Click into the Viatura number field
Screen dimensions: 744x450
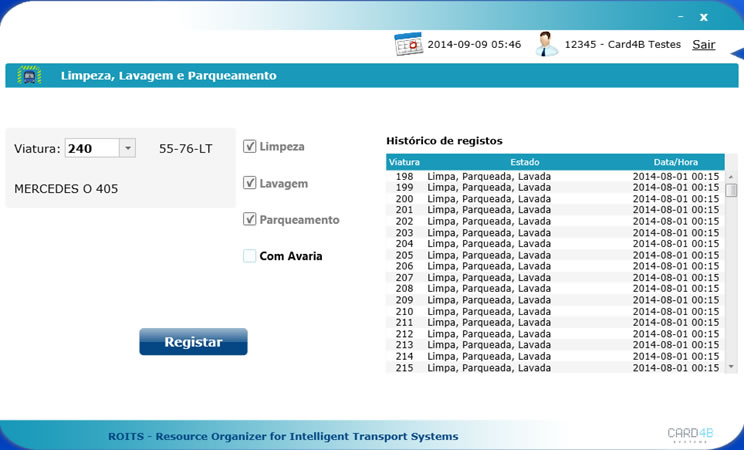tap(91, 149)
